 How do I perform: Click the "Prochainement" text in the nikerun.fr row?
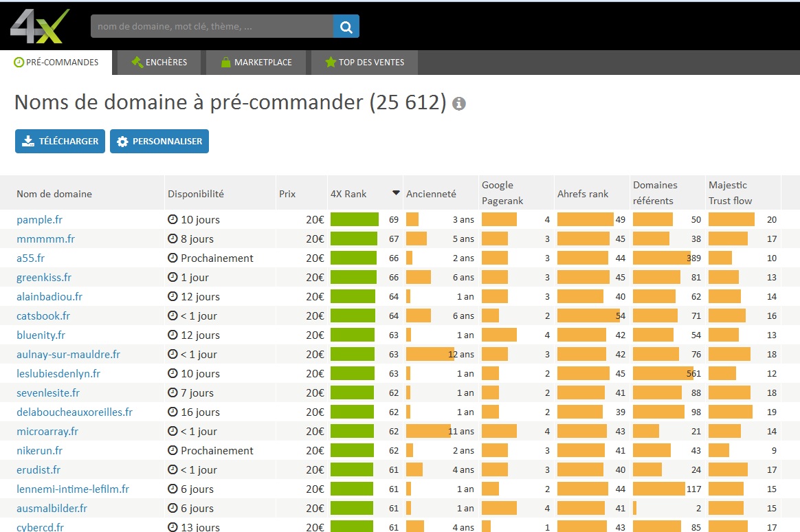tap(216, 450)
